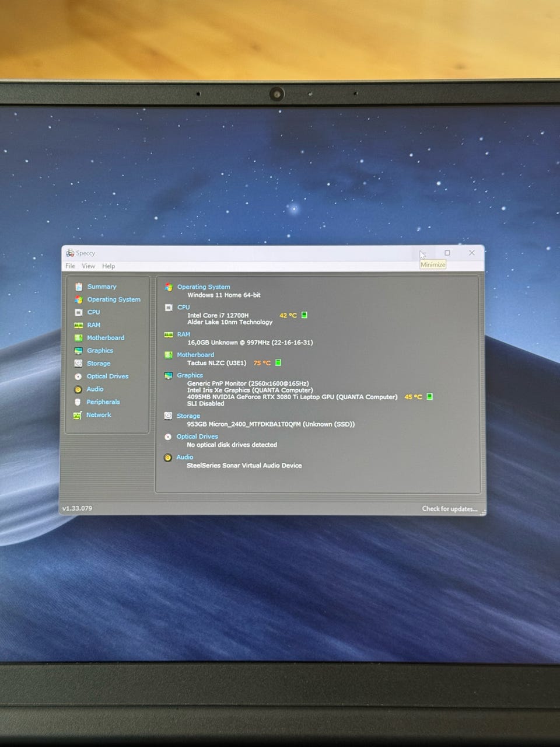Screen dimensions: 560x747
Task: Click the green status icon beside 75 °C
Action: (x=278, y=363)
